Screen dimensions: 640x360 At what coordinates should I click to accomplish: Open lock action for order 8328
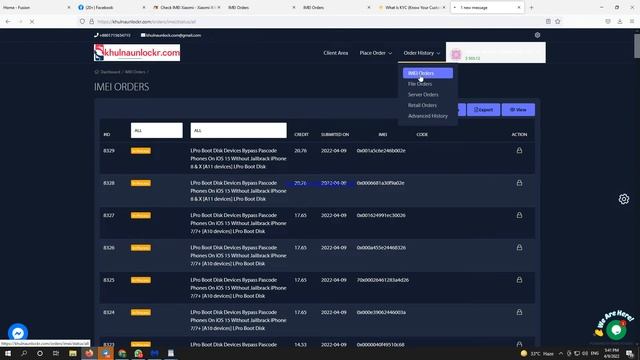pos(519,183)
